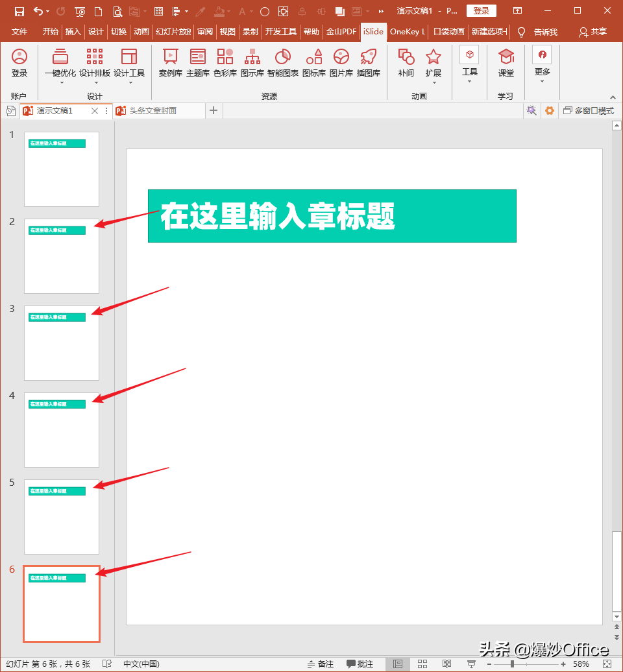Switch to Normal view icon in status bar
The height and width of the screenshot is (672, 623).
pyautogui.click(x=397, y=664)
